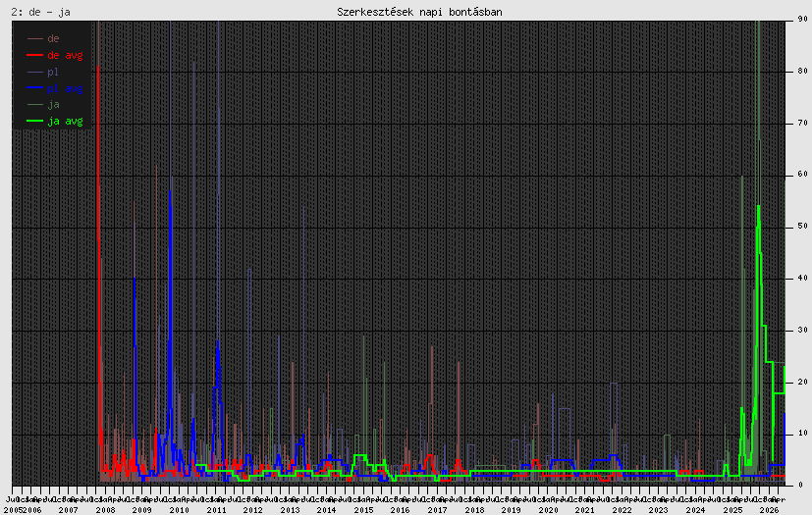Click the y-axis value 30
This screenshot has width=812, height=515.
pyautogui.click(x=803, y=330)
